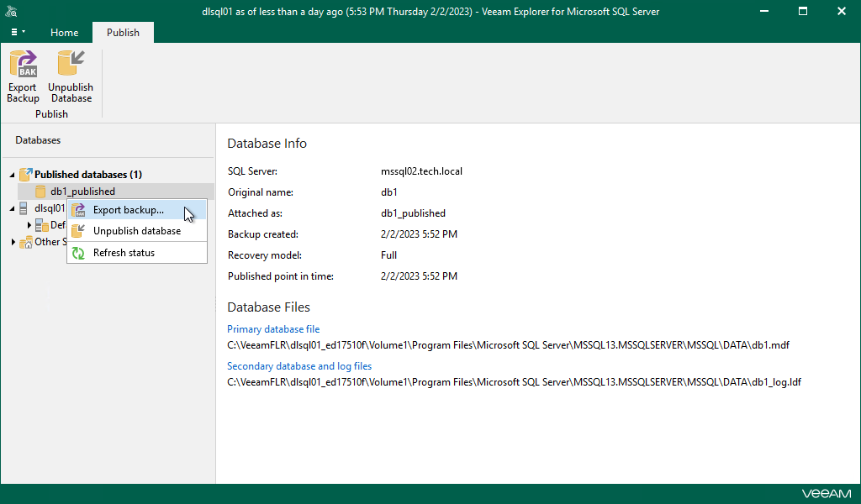Click the db1_published database icon
This screenshot has height=504, width=861.
pyautogui.click(x=40, y=192)
